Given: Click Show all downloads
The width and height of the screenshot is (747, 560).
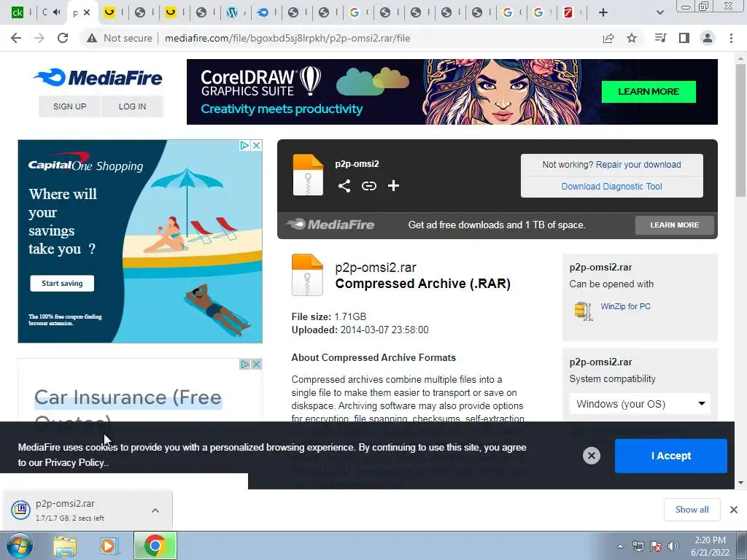Looking at the screenshot, I should pos(692,510).
